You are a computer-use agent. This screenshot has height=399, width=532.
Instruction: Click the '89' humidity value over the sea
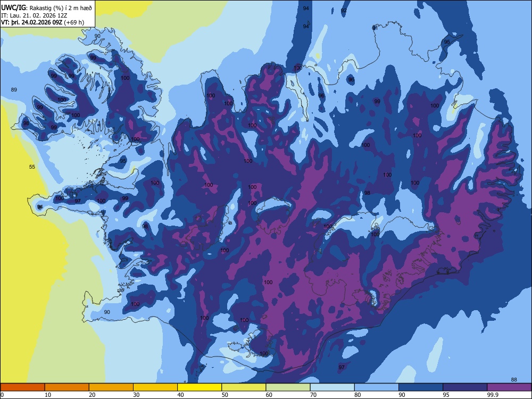click(14, 89)
